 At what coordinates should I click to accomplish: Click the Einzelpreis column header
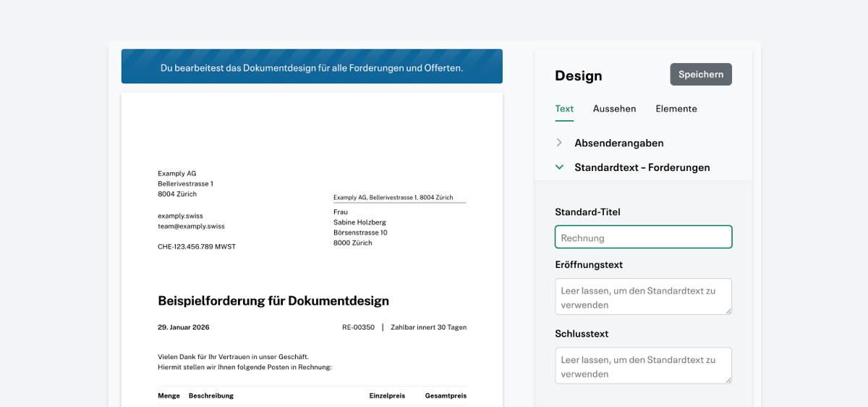coord(387,396)
